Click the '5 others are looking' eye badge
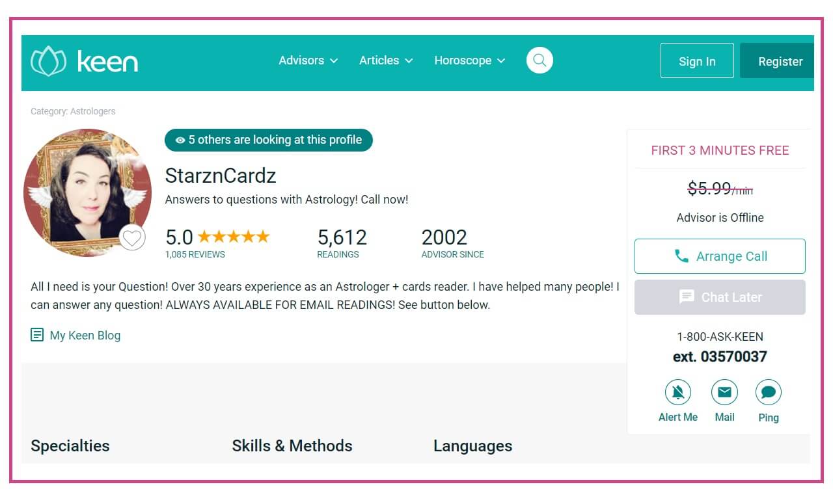Screen dimensions: 833x504 [x=180, y=140]
